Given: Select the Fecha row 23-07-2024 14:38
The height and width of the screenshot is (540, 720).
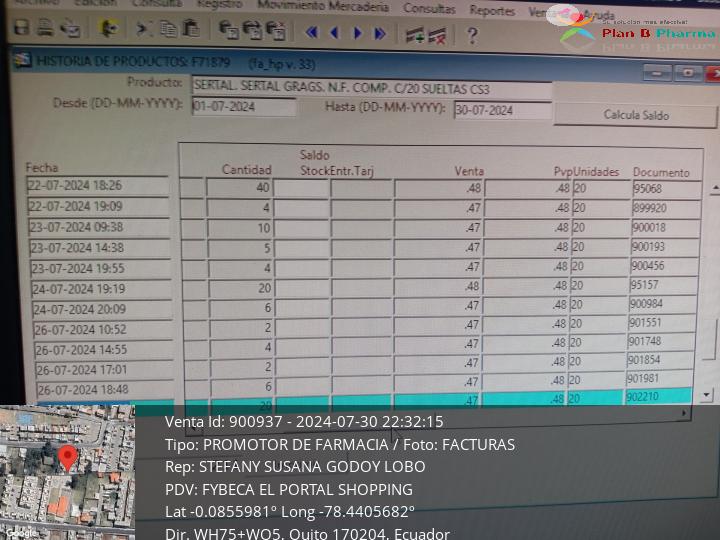Looking at the screenshot, I should (100, 248).
